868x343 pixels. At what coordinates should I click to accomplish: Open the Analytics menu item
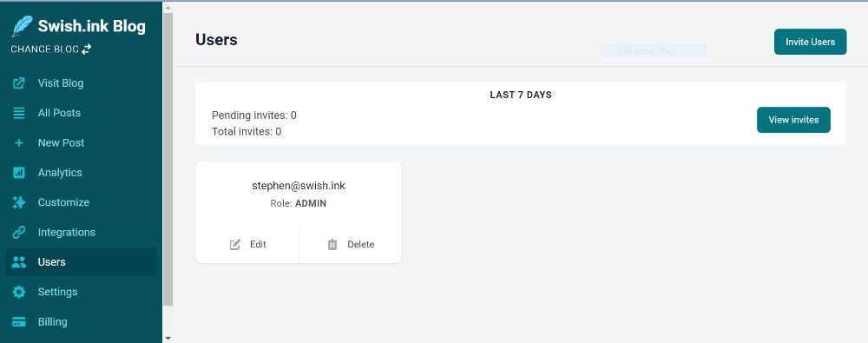tap(82, 173)
